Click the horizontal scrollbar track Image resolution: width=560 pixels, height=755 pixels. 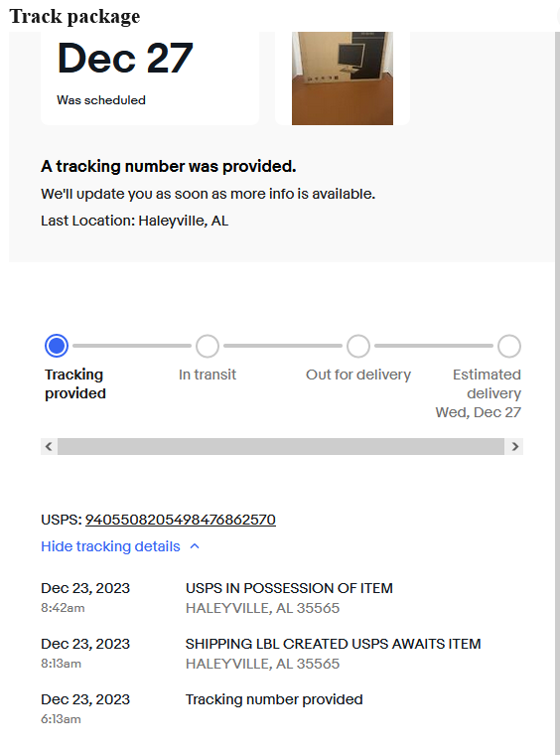pyautogui.click(x=281, y=446)
